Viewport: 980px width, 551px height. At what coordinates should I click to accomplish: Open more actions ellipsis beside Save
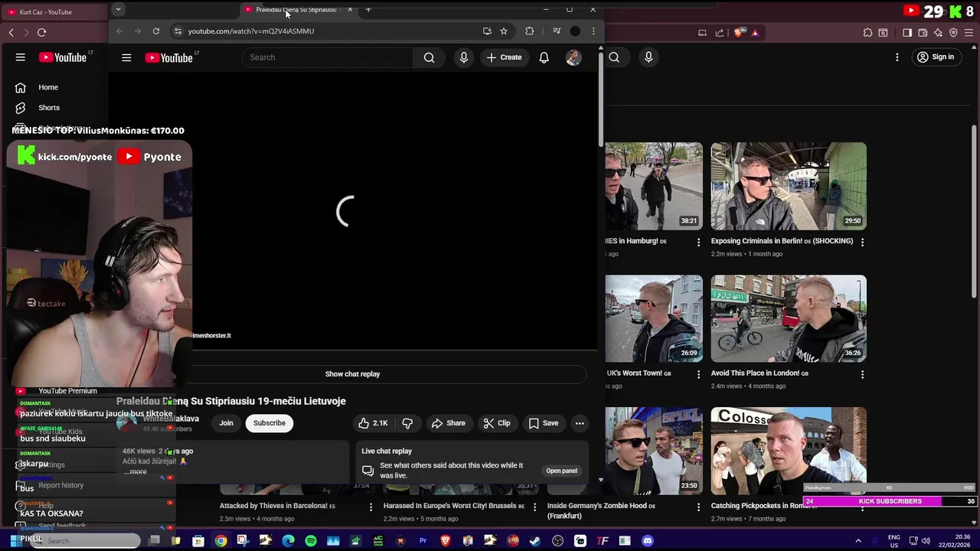[x=580, y=423]
